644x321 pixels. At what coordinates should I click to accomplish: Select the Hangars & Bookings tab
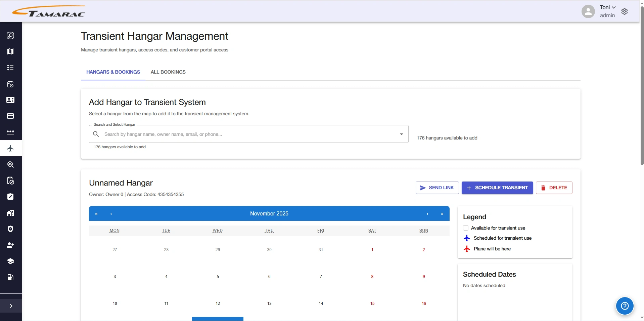tap(113, 72)
